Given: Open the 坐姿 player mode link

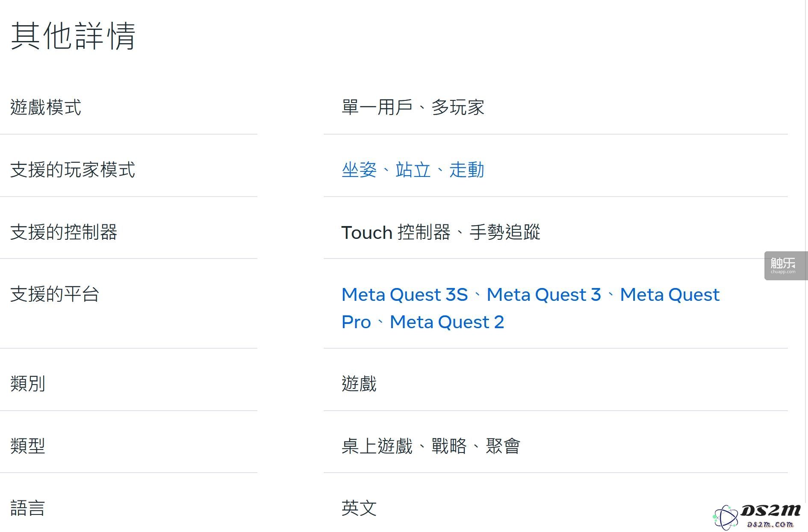Looking at the screenshot, I should pyautogui.click(x=359, y=170).
